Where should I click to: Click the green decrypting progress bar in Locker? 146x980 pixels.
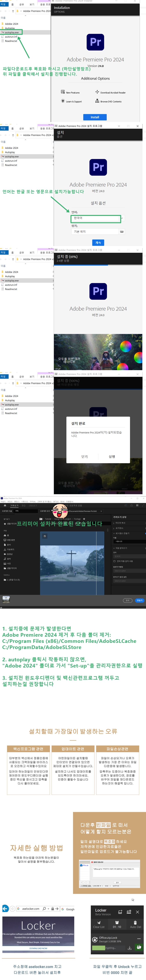[99, 948]
